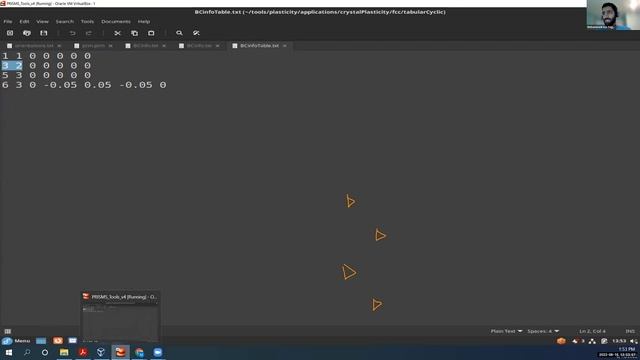Close the fourth document tab

click(x=218, y=46)
